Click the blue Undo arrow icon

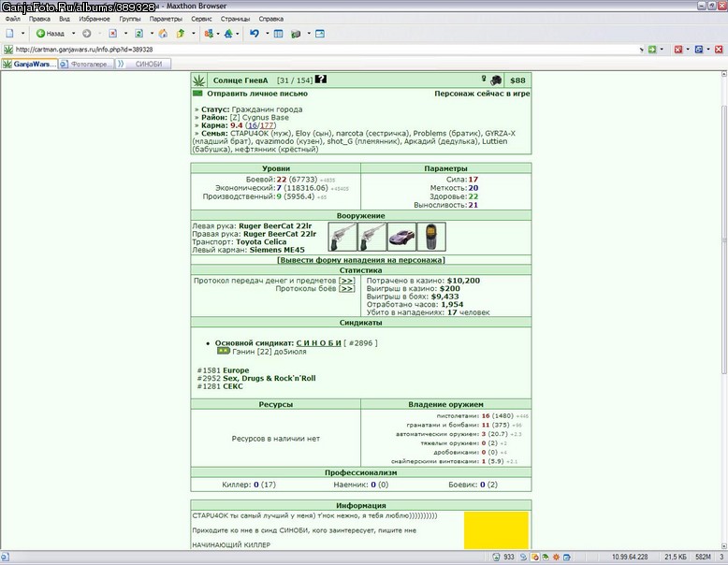pyautogui.click(x=254, y=34)
